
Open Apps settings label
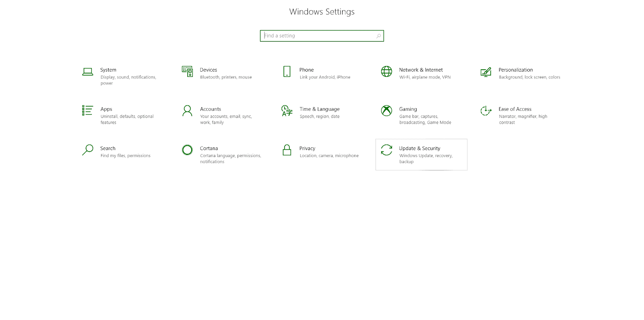pyautogui.click(x=106, y=109)
